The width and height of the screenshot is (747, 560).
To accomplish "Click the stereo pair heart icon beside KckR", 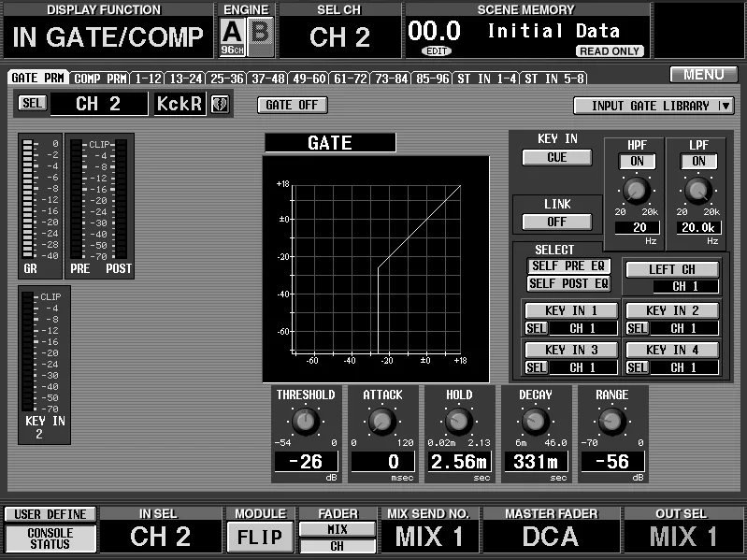I will [x=220, y=104].
